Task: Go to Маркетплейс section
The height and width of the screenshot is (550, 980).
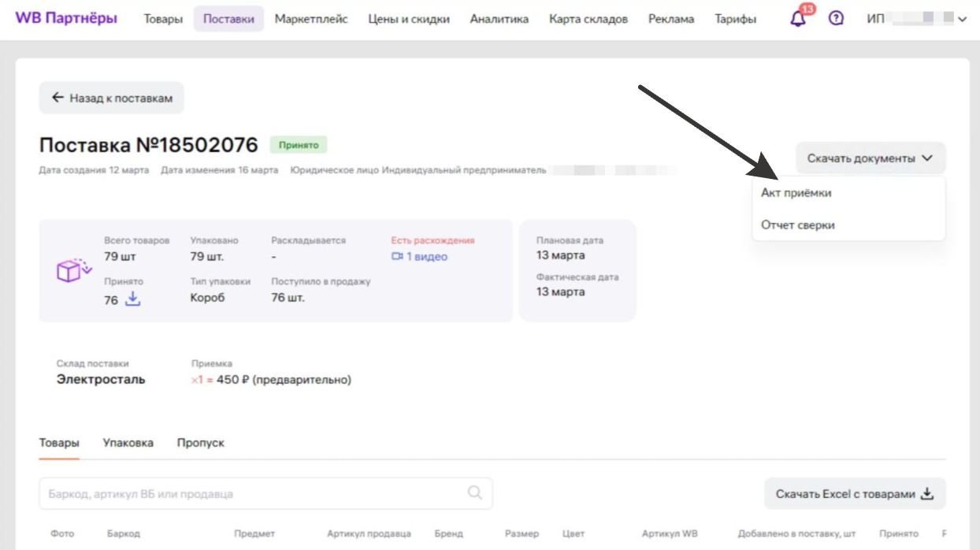Action: pyautogui.click(x=311, y=19)
